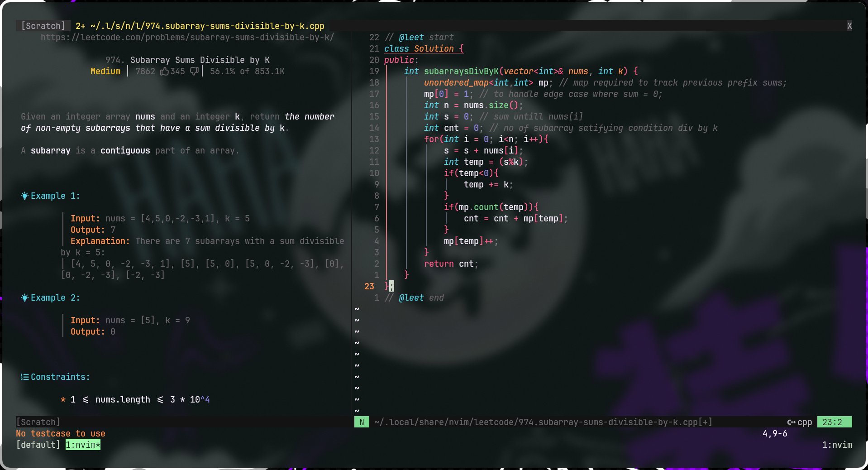
Task: Click the '// @leet end' comment line
Action: (x=414, y=298)
